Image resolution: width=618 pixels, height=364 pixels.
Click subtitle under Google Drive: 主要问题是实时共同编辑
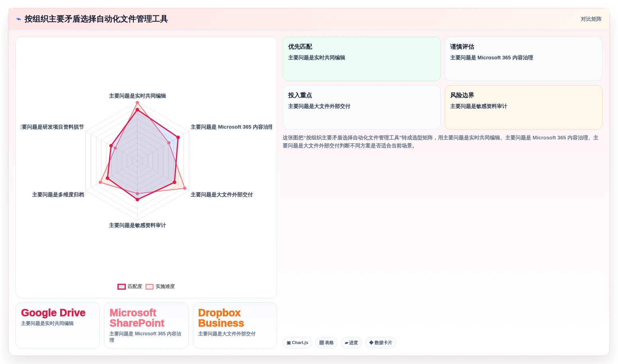pos(47,324)
